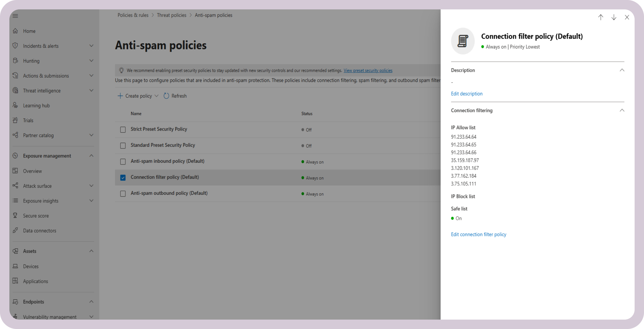Select the Secure score icon

(15, 215)
